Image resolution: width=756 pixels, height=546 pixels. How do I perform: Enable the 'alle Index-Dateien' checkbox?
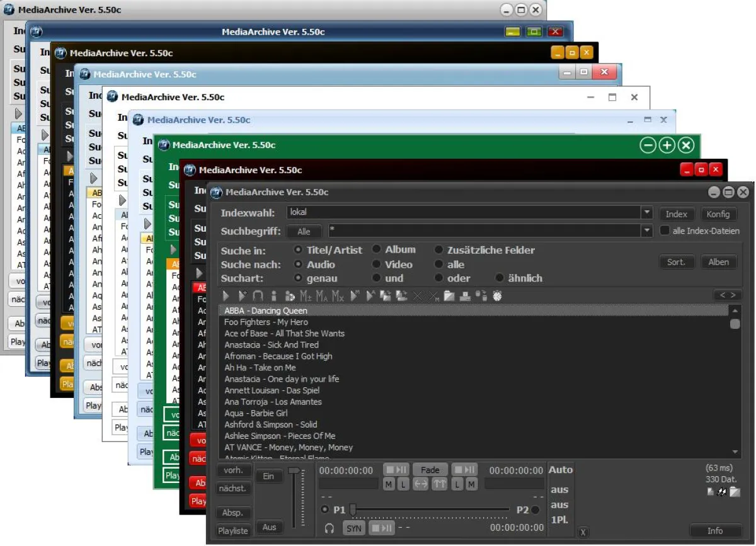pos(664,231)
